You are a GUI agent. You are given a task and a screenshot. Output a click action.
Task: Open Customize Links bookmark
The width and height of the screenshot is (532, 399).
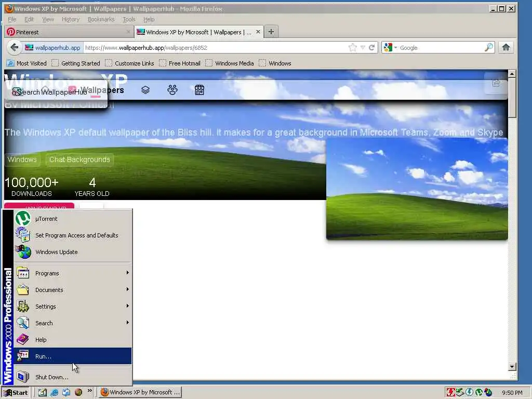pyautogui.click(x=129, y=63)
